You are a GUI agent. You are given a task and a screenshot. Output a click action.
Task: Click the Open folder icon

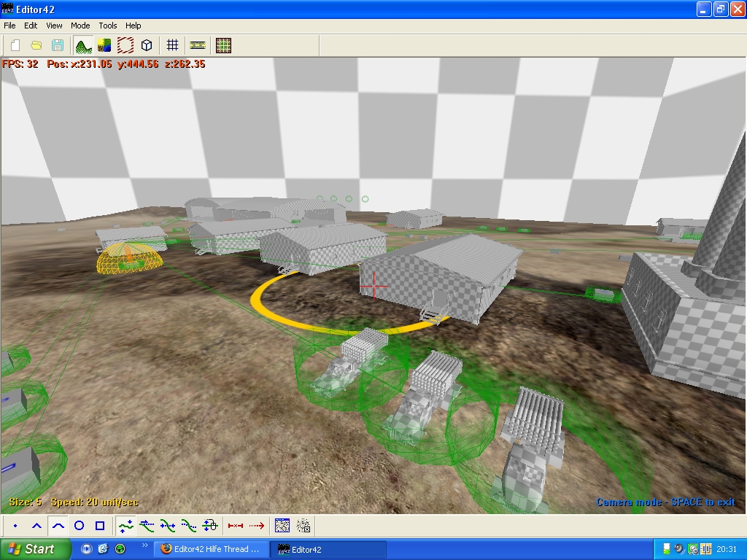click(36, 45)
